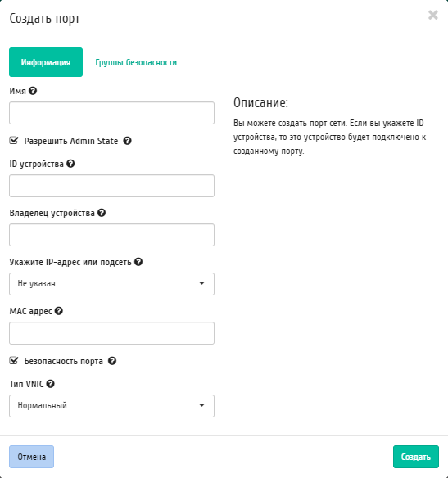This screenshot has height=478, width=448.
Task: Click help icon beside Безопасность порта
Action: click(112, 361)
